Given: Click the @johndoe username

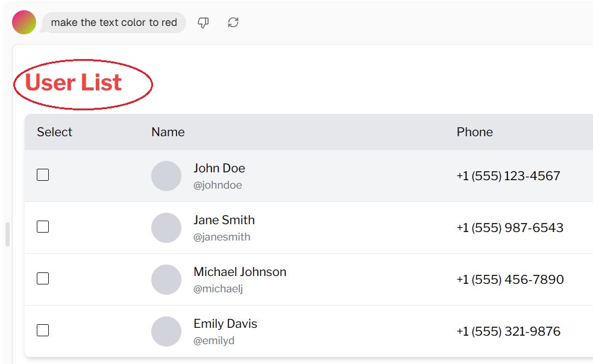Looking at the screenshot, I should (x=218, y=185).
